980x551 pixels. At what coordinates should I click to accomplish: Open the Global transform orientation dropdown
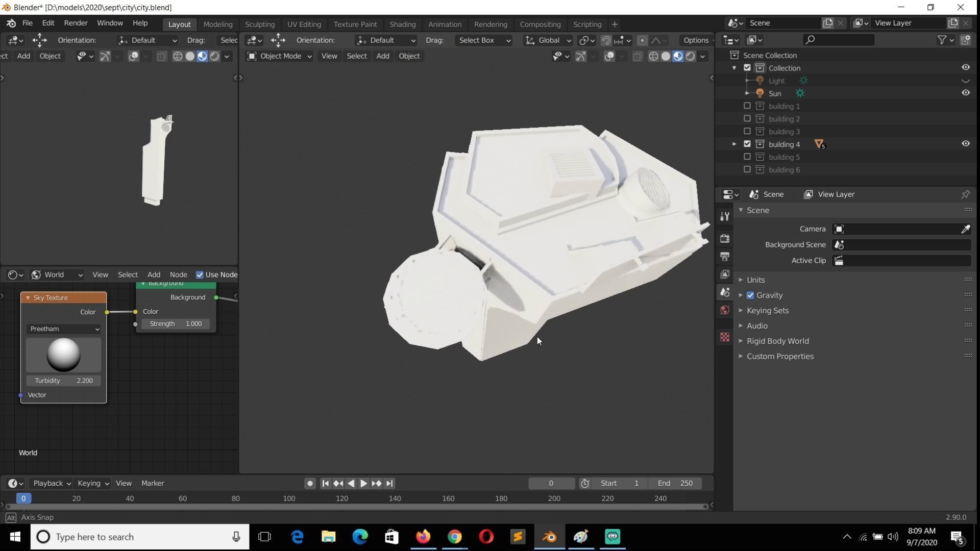pyautogui.click(x=548, y=40)
